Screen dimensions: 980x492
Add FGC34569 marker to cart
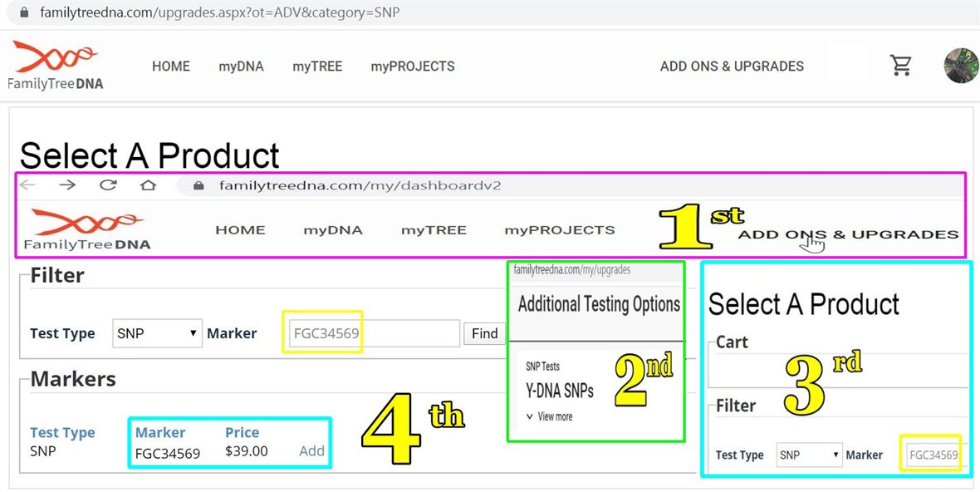[x=311, y=451]
